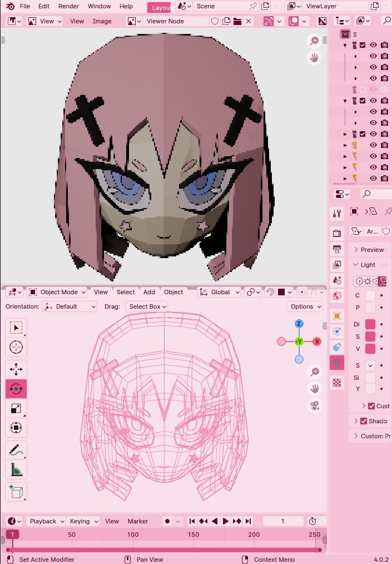This screenshot has height=564, width=392.
Task: Select the Select Box tool
Action: coord(16,328)
